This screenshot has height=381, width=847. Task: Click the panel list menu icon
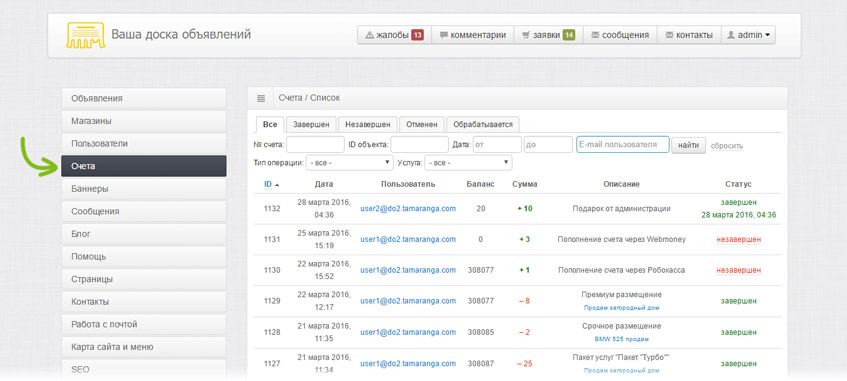[x=261, y=98]
